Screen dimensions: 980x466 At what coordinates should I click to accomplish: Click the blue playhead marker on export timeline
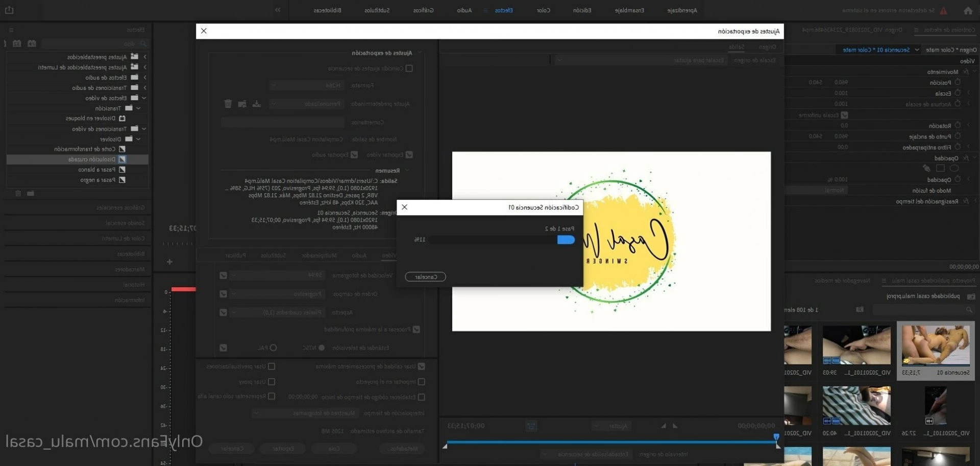pyautogui.click(x=776, y=437)
